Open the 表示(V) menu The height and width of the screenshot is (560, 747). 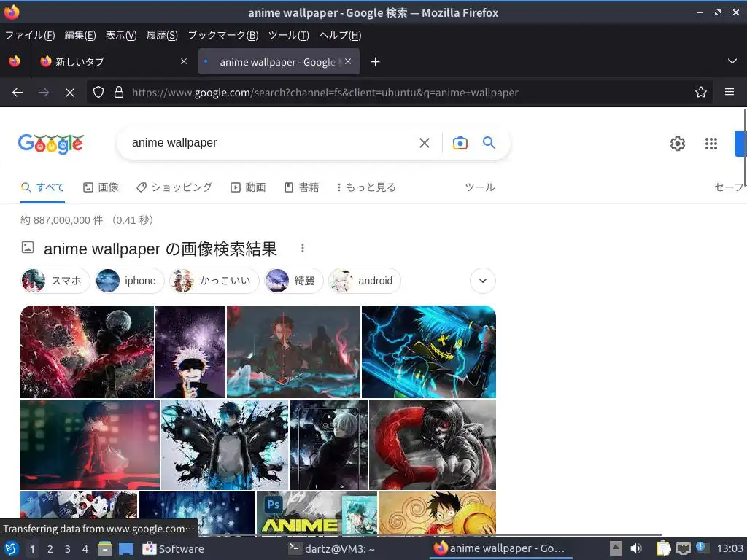pos(121,35)
